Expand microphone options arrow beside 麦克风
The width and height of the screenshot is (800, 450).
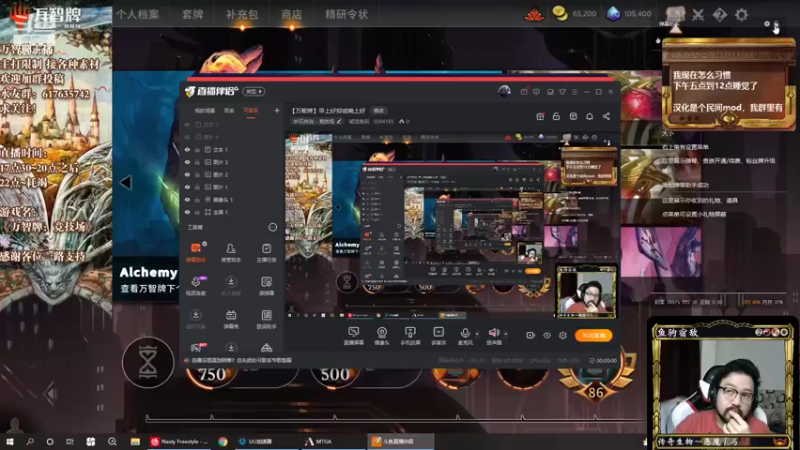click(477, 334)
